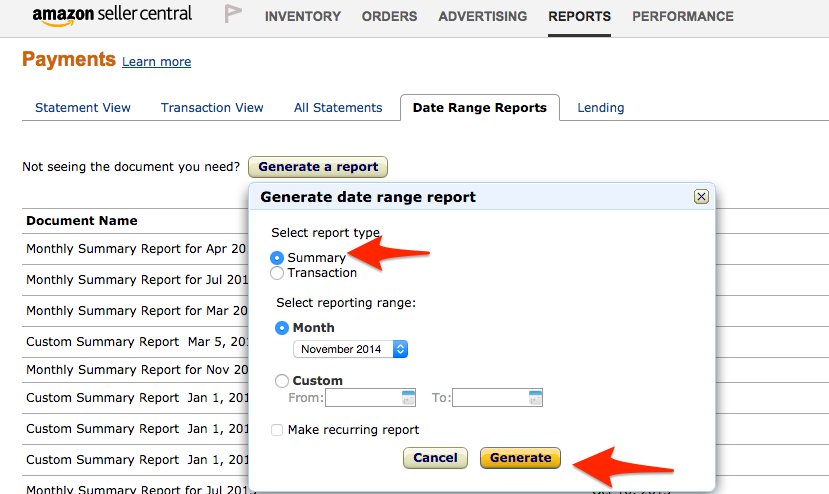
Task: Click Custom Summary Report Mar 5 row
Action: click(x=136, y=342)
